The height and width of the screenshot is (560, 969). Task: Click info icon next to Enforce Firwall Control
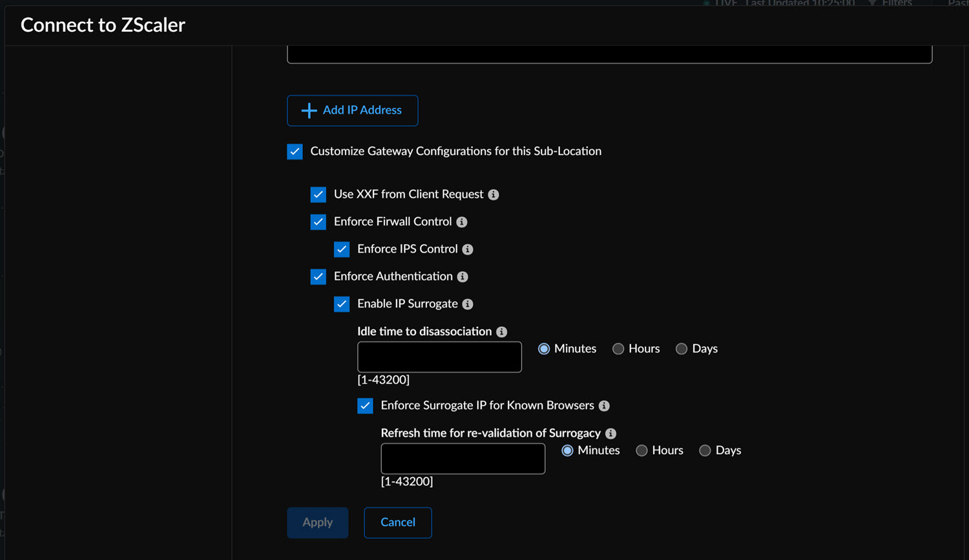(462, 222)
